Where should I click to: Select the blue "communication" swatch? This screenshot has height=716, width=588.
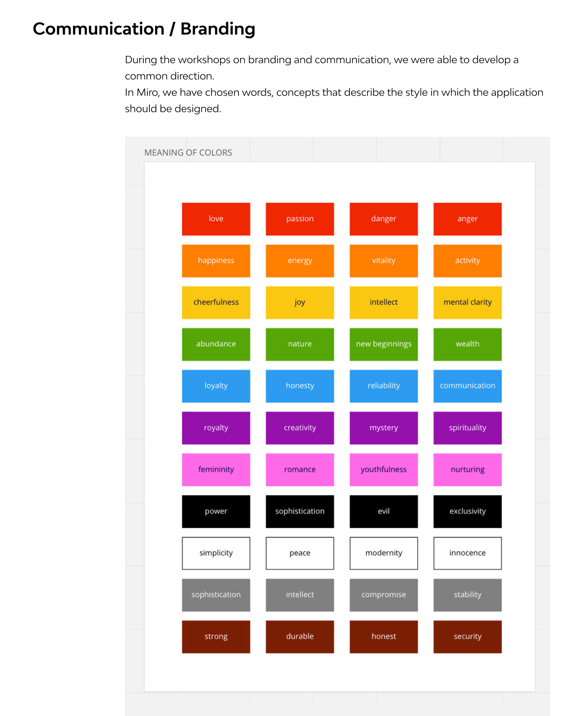[467, 386]
